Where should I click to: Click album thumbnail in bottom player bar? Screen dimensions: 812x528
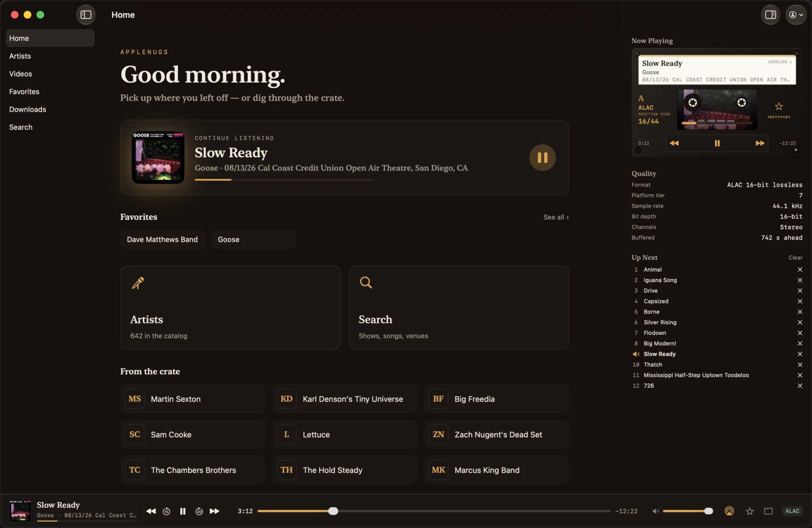click(20, 511)
